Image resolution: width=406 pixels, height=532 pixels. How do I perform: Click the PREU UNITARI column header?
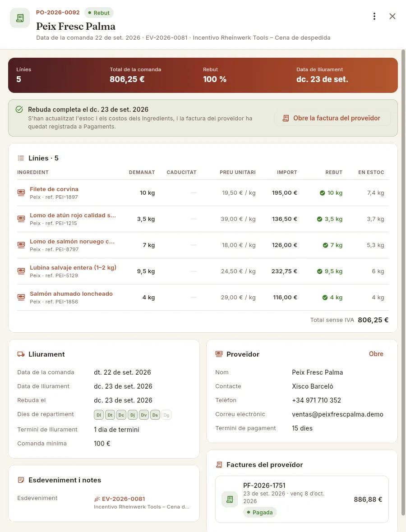[x=238, y=172]
